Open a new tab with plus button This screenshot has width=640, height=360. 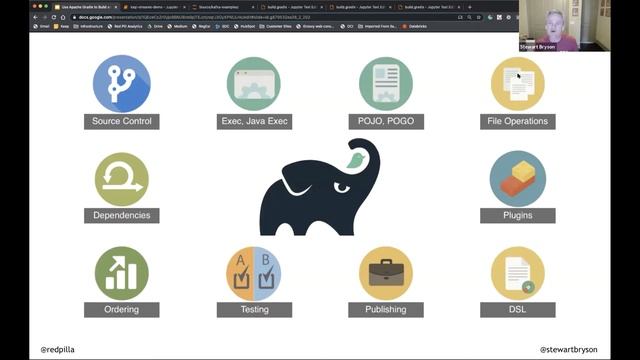[469, 7]
